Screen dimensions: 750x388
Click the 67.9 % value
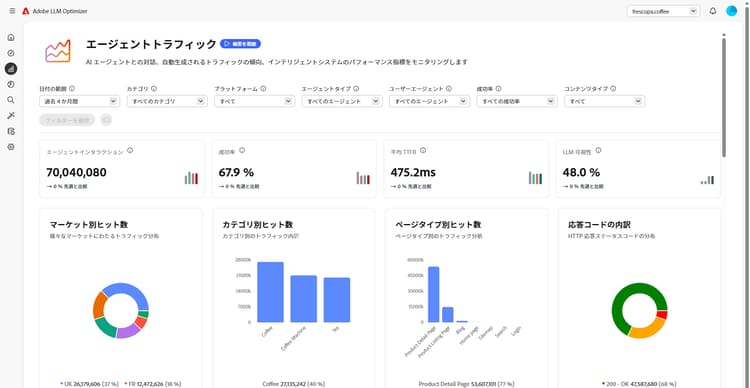[236, 172]
